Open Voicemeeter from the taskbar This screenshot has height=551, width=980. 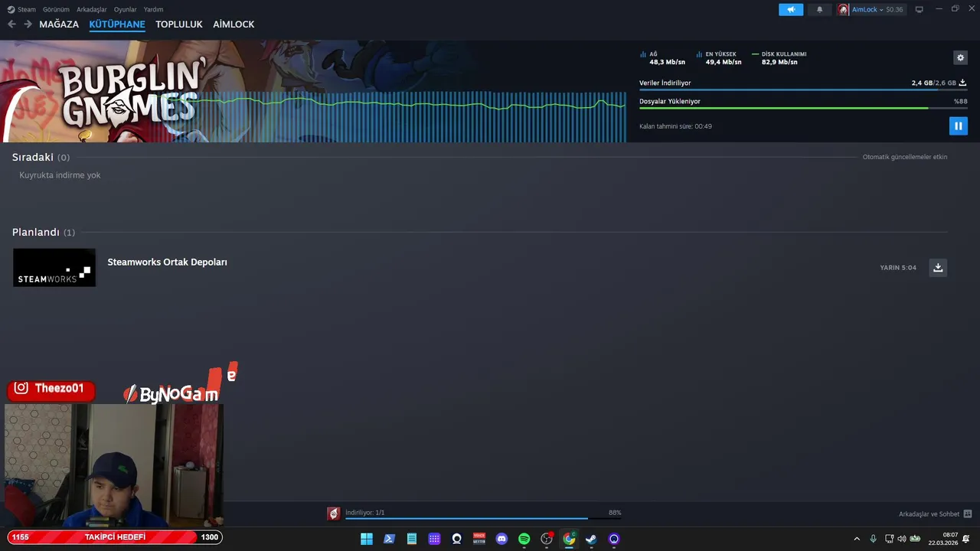(x=479, y=539)
